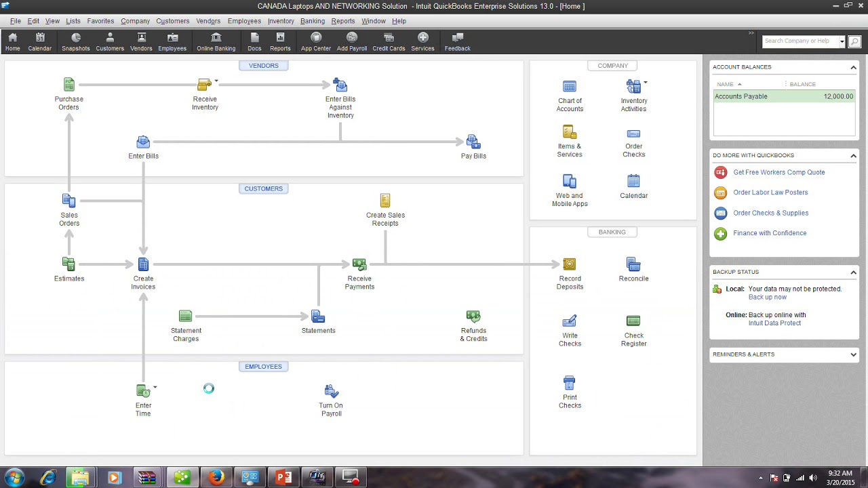This screenshot has height=488, width=868.
Task: Open the Inventory Activities dropdown arrow
Action: click(646, 83)
